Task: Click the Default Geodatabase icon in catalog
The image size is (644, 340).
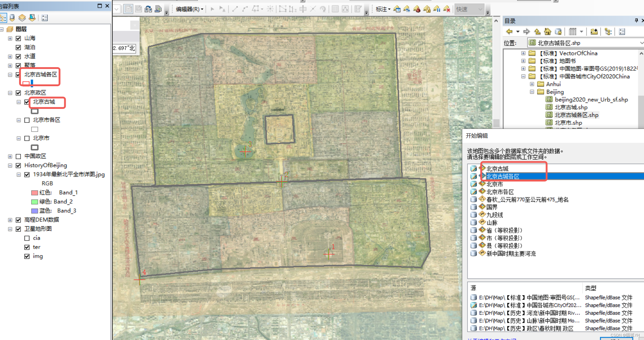Action: [x=558, y=32]
